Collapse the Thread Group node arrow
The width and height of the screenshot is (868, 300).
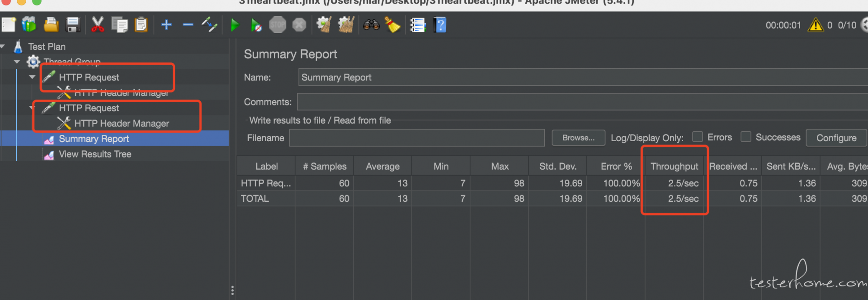tap(17, 62)
